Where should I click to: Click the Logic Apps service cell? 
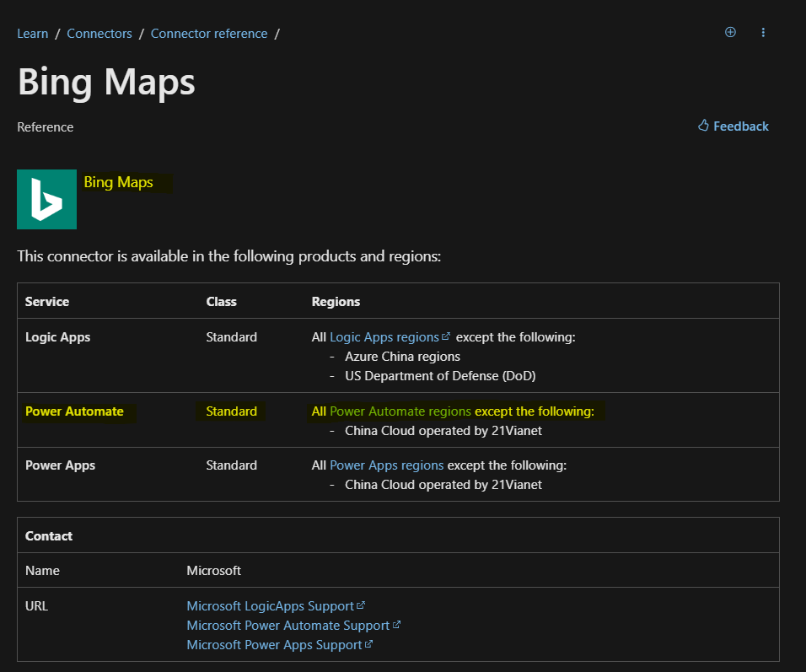click(x=57, y=337)
